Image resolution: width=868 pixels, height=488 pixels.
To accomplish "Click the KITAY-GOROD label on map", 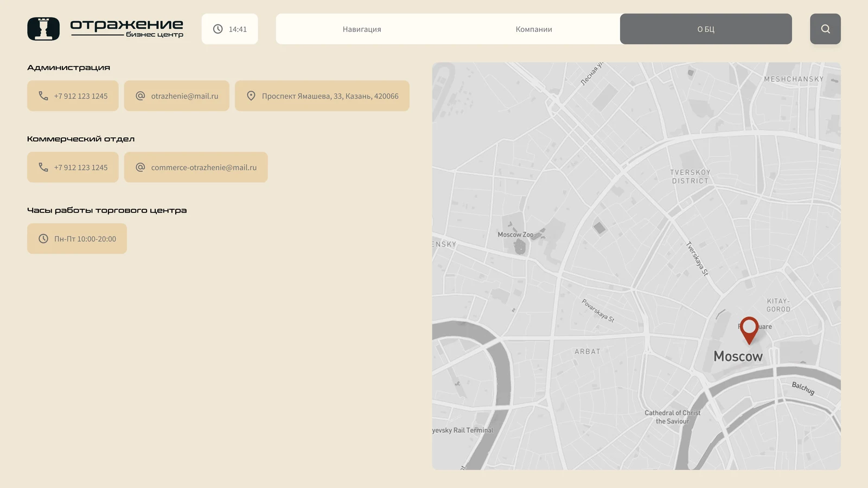I will click(778, 305).
